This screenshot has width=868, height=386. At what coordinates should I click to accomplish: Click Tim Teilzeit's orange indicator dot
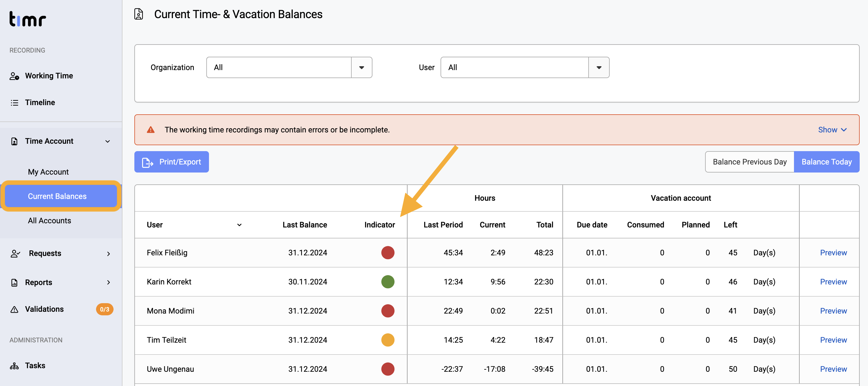tap(388, 340)
